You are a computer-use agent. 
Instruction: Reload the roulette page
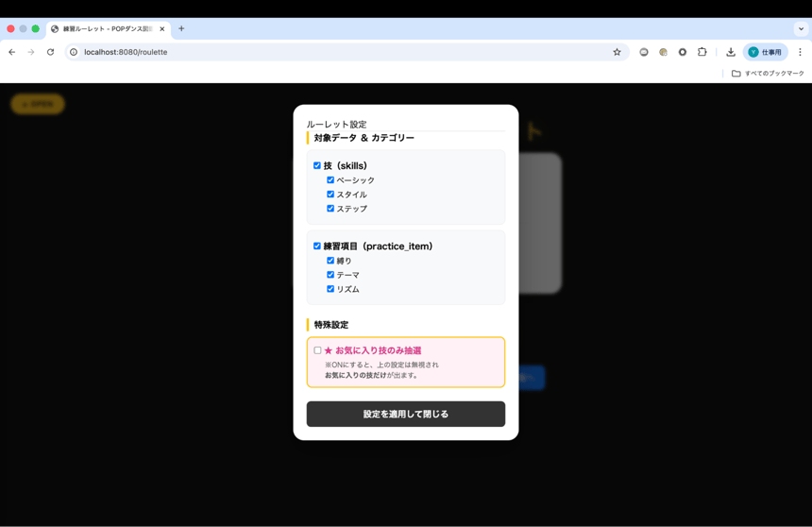click(x=50, y=52)
